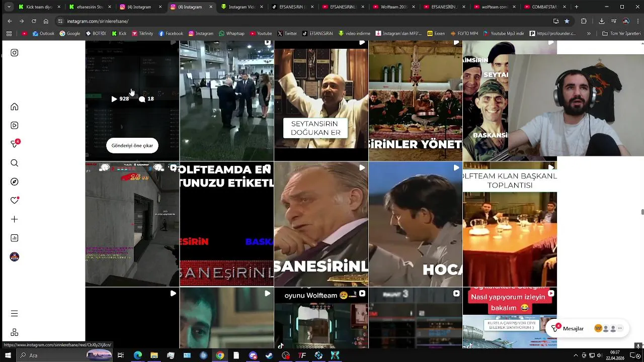The height and width of the screenshot is (362, 644).
Task: Bookmark this page with star icon
Action: 567,21
